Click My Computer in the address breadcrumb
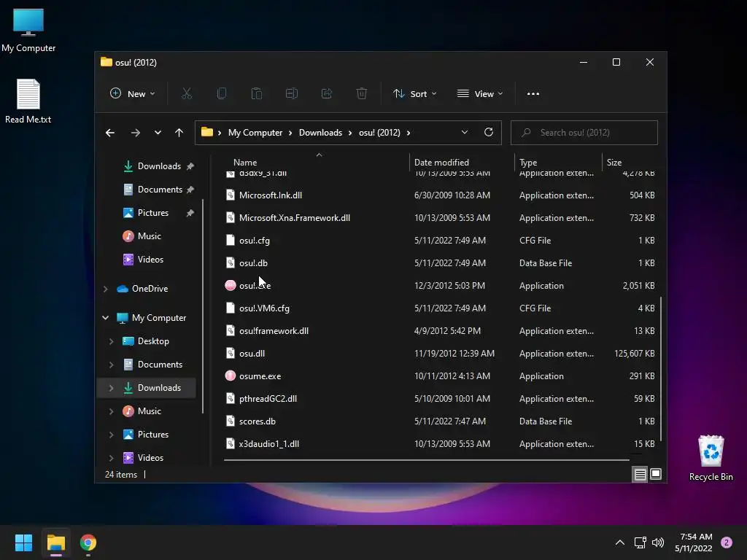The width and height of the screenshot is (747, 560). pyautogui.click(x=255, y=133)
